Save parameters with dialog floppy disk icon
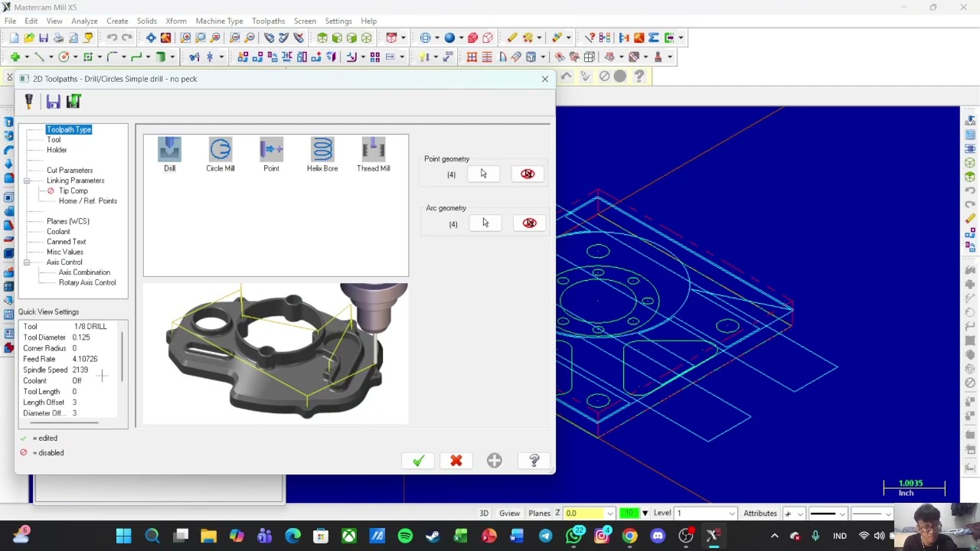 click(53, 101)
